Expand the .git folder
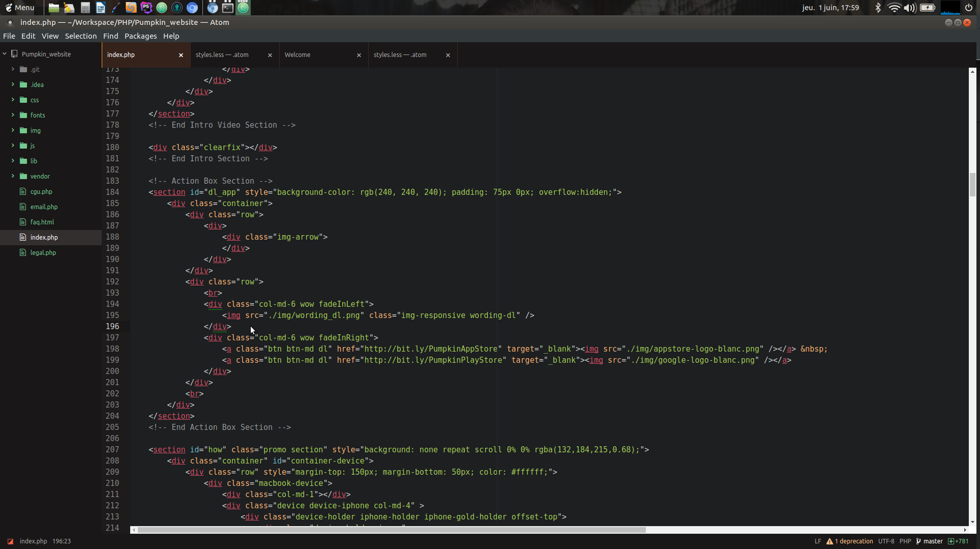This screenshot has width=980, height=549. (13, 69)
